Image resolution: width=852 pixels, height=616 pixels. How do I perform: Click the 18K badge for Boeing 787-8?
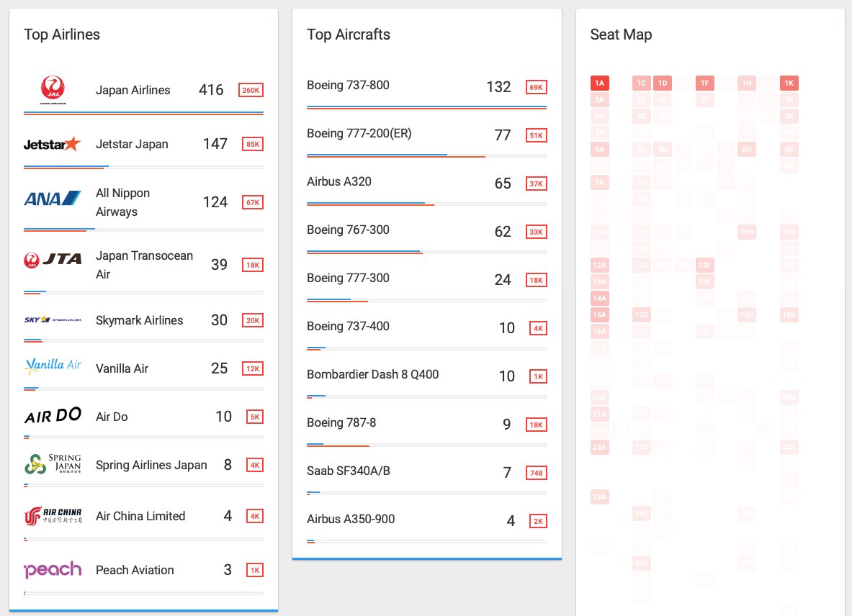537,425
